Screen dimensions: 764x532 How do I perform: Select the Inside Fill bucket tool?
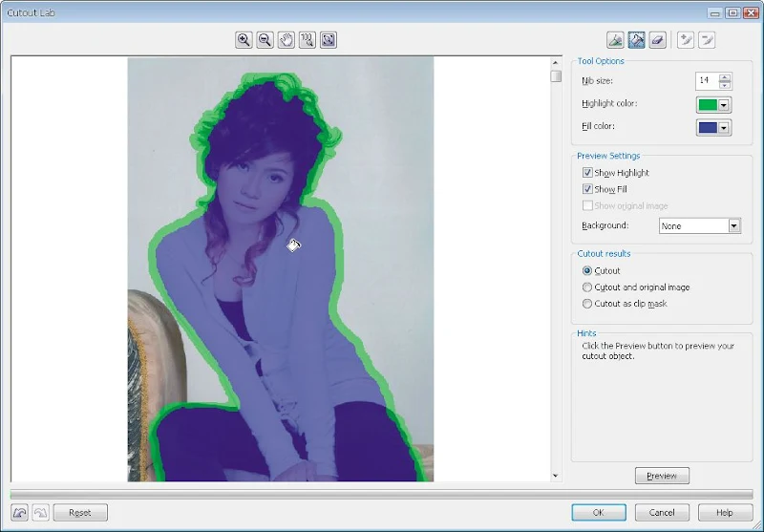pyautogui.click(x=636, y=40)
